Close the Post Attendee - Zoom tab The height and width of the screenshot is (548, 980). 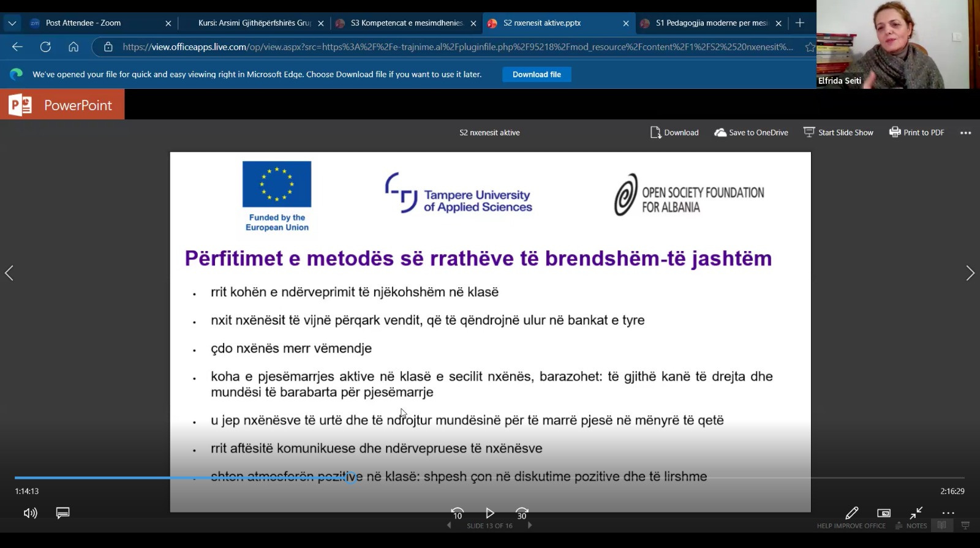[x=168, y=23]
